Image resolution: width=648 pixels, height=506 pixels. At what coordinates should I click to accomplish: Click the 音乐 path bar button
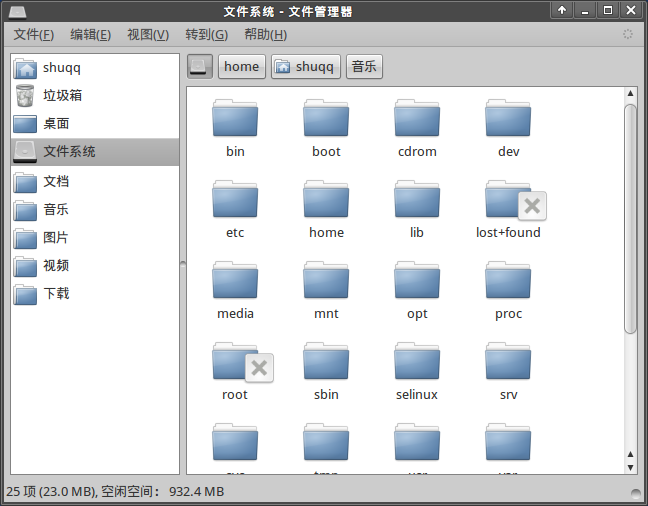pyautogui.click(x=364, y=67)
